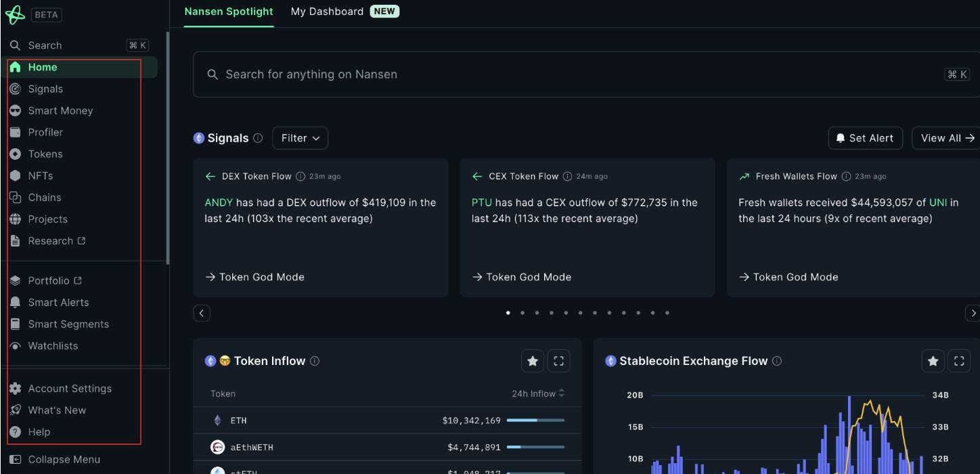The width and height of the screenshot is (980, 474).
Task: Click the info icon beside Fresh Wallets Flow
Action: (846, 176)
